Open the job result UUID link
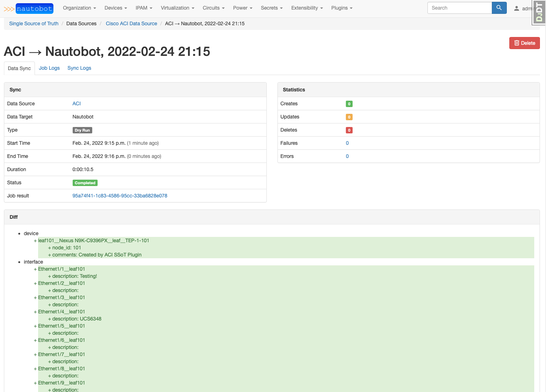546x392 pixels. tap(120, 196)
